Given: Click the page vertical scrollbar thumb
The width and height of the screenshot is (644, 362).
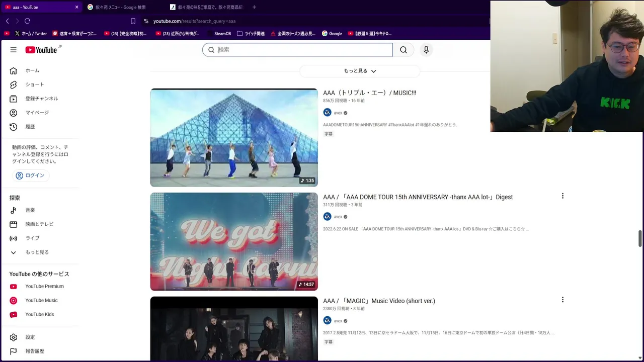Looking at the screenshot, I should (x=640, y=239).
